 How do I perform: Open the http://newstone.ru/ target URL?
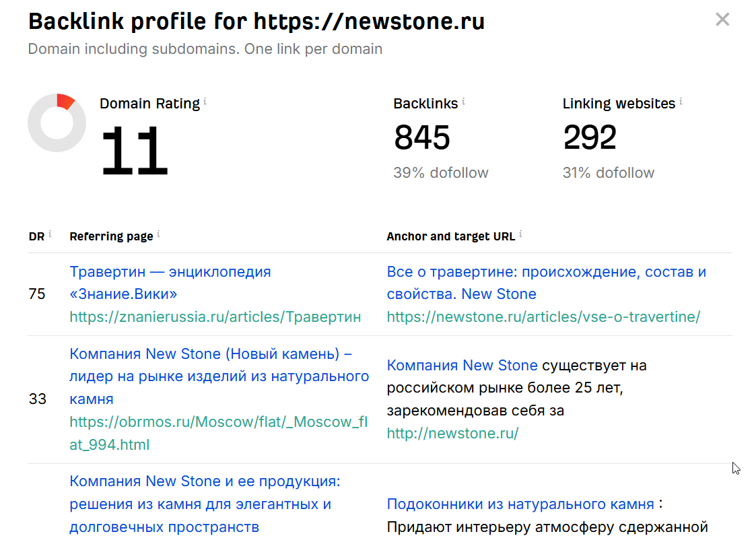tap(453, 433)
